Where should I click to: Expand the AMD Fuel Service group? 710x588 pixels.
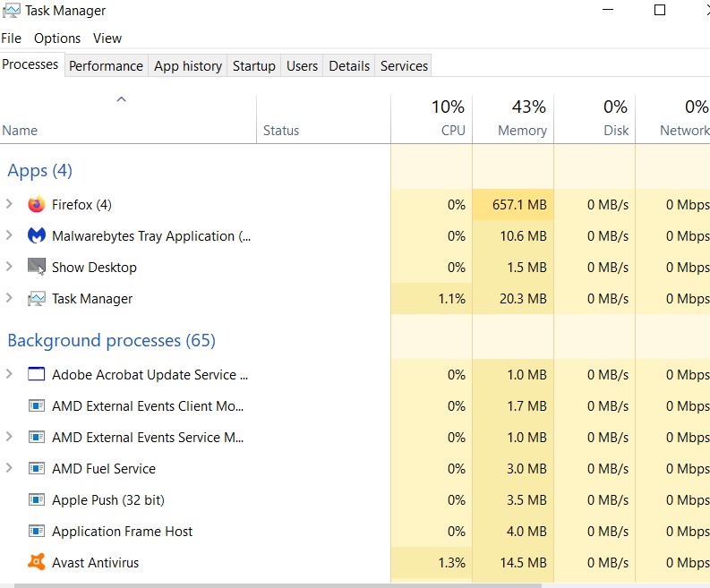[x=9, y=468]
